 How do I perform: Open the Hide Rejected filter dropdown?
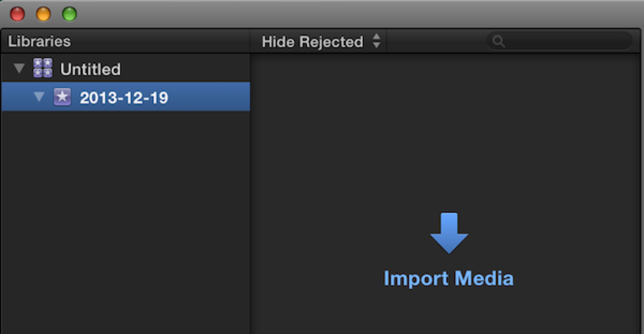point(312,42)
